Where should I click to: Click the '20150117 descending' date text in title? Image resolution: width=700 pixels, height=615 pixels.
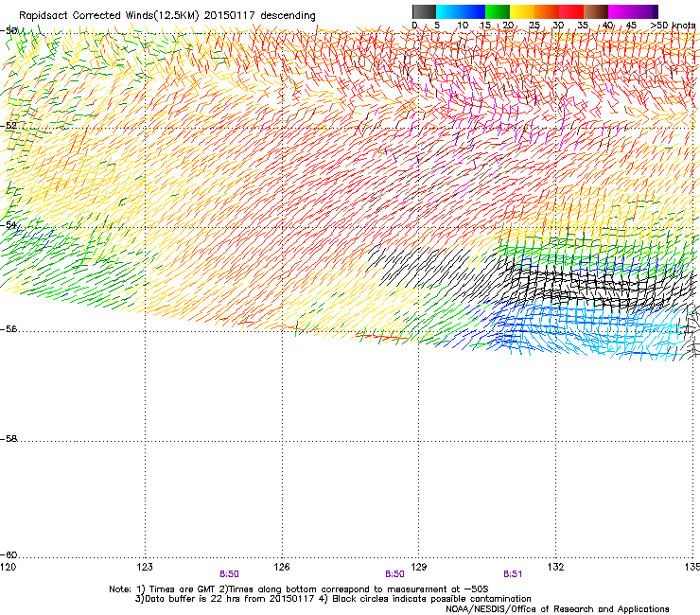pyautogui.click(x=260, y=16)
